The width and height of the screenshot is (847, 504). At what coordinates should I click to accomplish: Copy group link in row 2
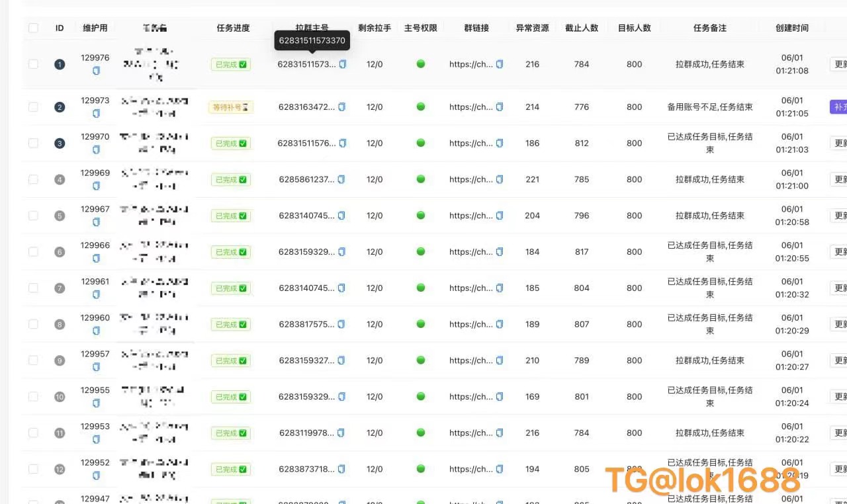[x=500, y=107]
